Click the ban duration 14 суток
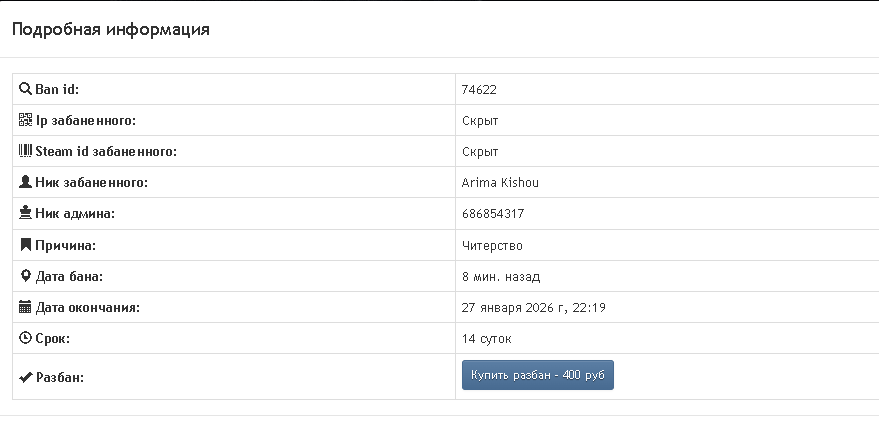The height and width of the screenshot is (421, 879). pos(487,339)
